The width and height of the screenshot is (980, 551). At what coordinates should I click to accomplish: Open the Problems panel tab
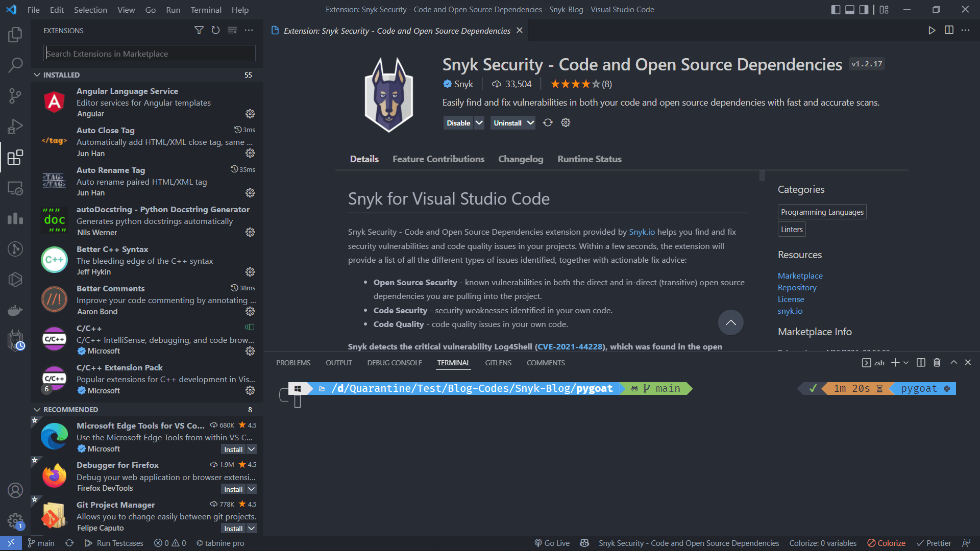(x=293, y=363)
